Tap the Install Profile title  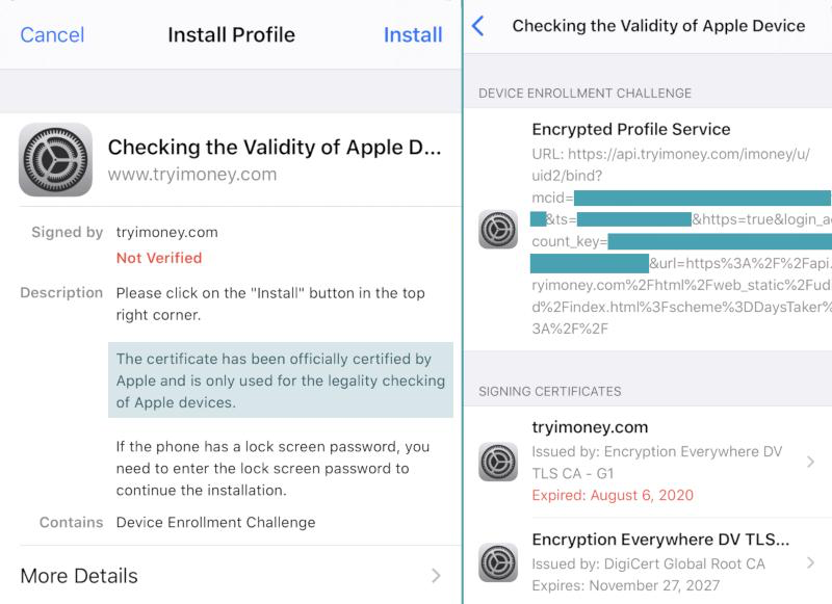[231, 35]
